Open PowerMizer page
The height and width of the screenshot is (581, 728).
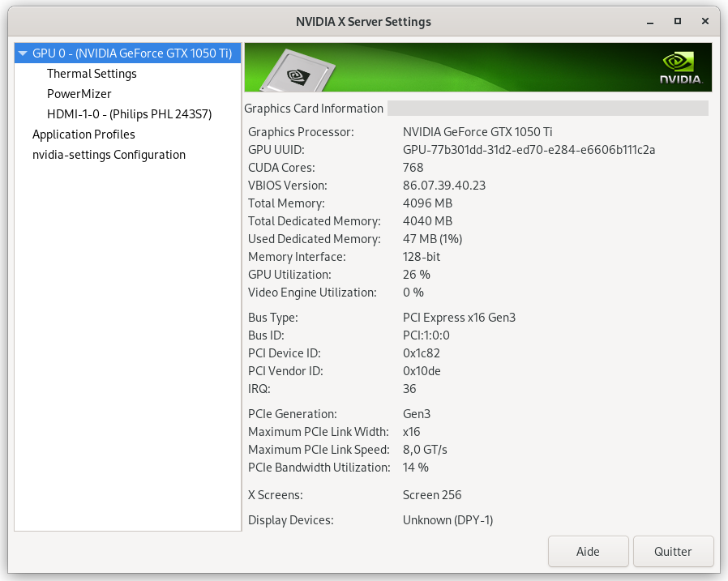point(79,94)
